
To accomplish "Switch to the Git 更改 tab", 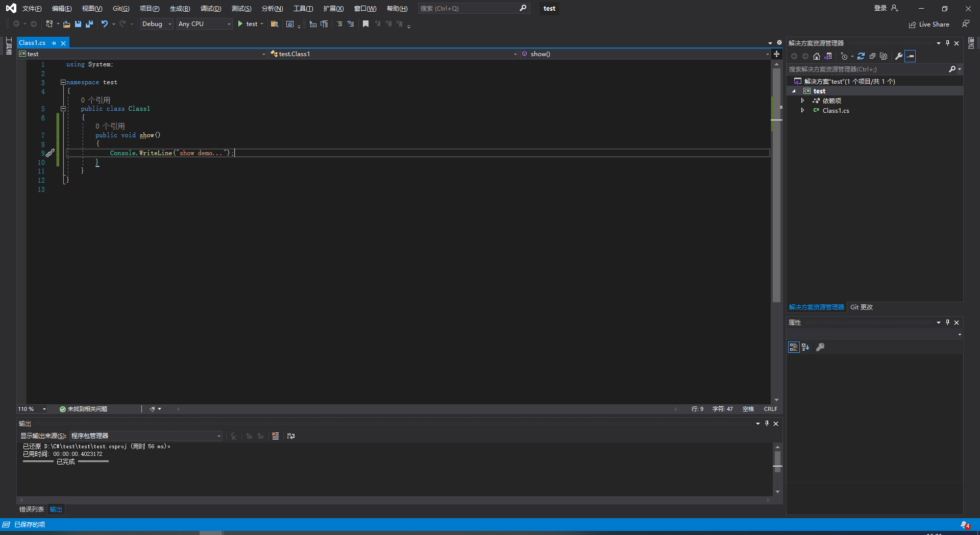I will (x=861, y=307).
